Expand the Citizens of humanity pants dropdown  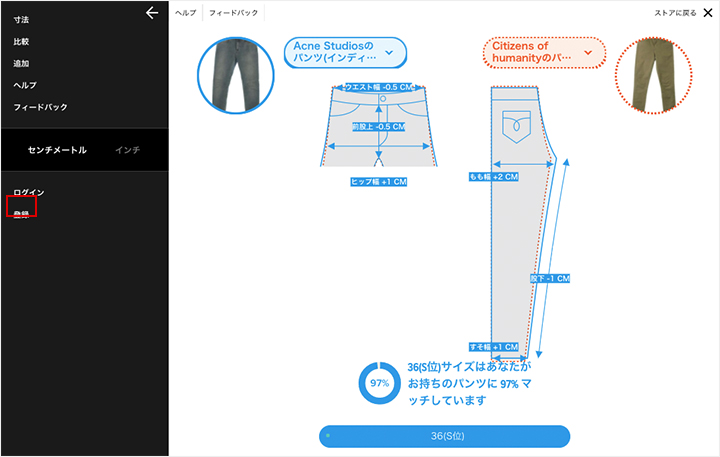tap(544, 52)
